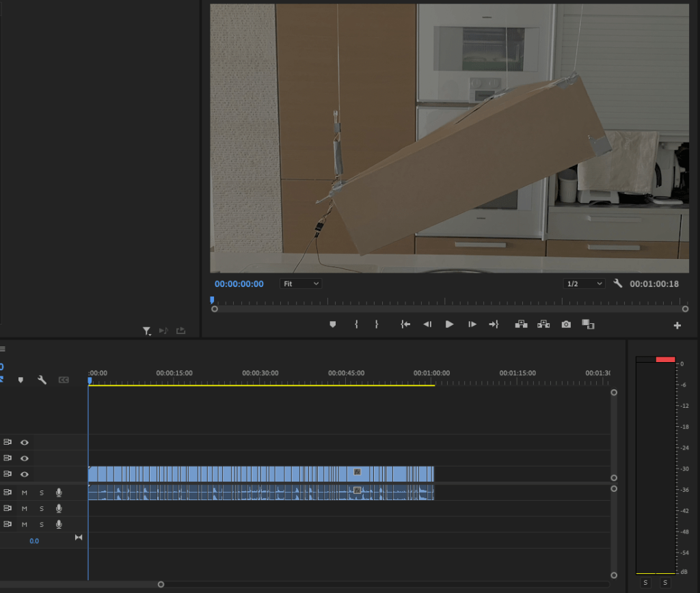This screenshot has height=593, width=700.
Task: Open the monitor Button Editor plus icon
Action: pyautogui.click(x=677, y=326)
